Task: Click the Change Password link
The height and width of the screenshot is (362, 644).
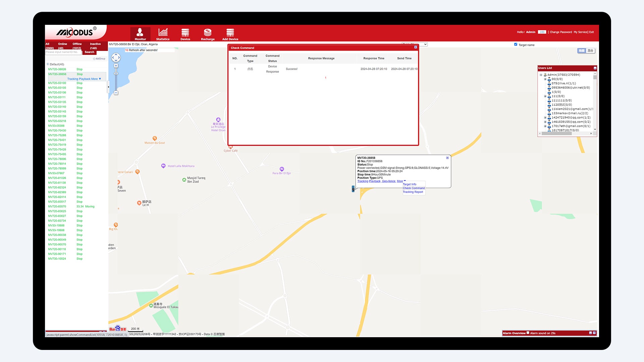Action: [560, 32]
